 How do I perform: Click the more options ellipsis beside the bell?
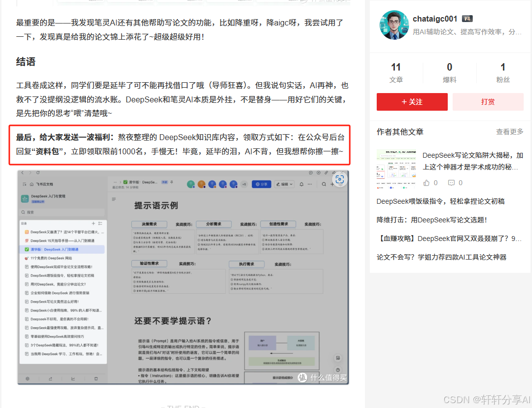click(310, 184)
